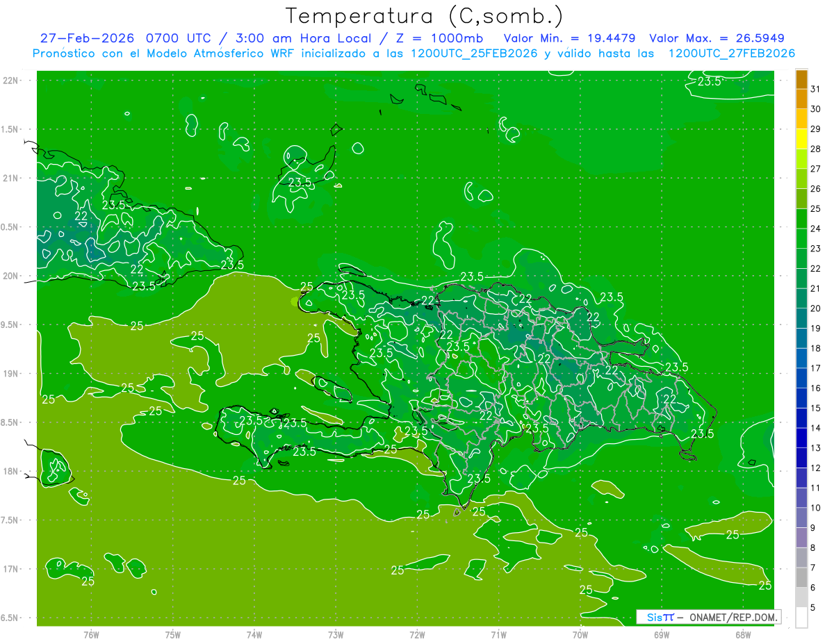Image resolution: width=834 pixels, height=644 pixels.
Task: Pick the gray colorbar swatch between 6 and 7
Action: pos(801,578)
